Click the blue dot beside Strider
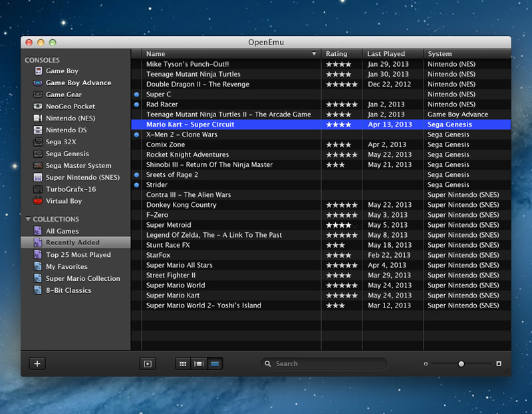532x414 pixels. coord(136,185)
